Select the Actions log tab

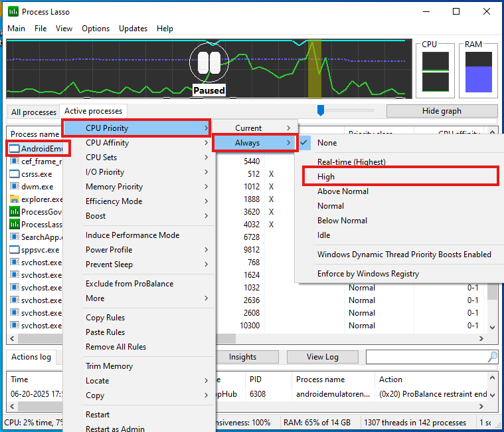coord(31,357)
